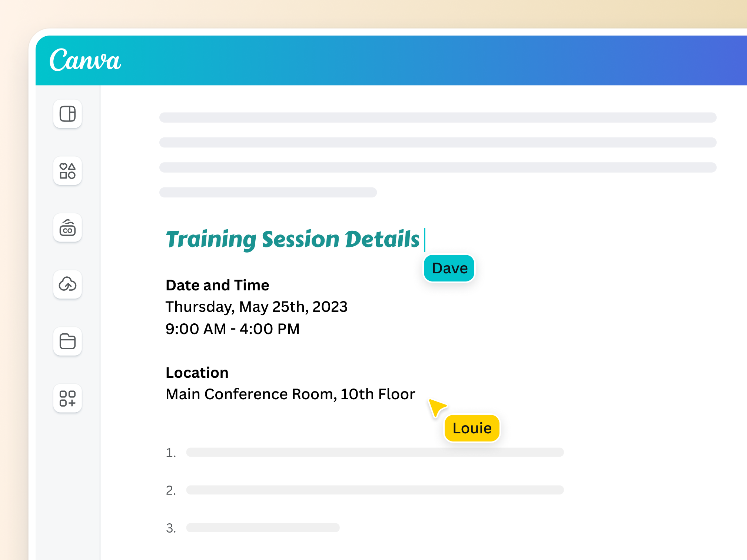Click the yellow Louie collaborator tag
The height and width of the screenshot is (560, 747).
[x=472, y=428]
